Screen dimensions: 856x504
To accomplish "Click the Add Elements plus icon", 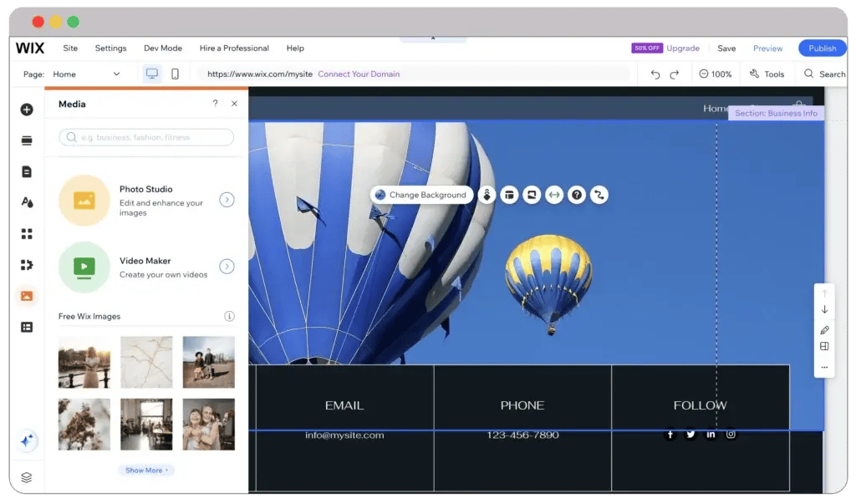I will click(x=27, y=109).
